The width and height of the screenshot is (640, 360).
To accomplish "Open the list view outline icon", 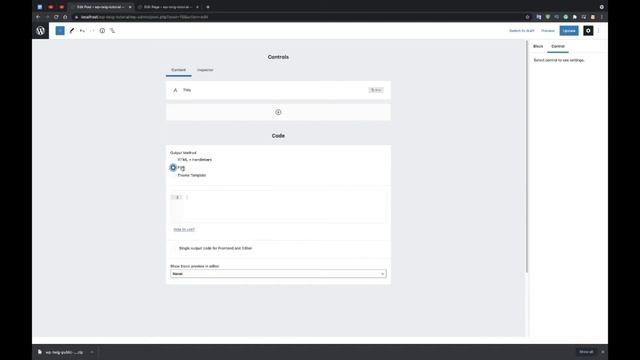I will 112,31.
